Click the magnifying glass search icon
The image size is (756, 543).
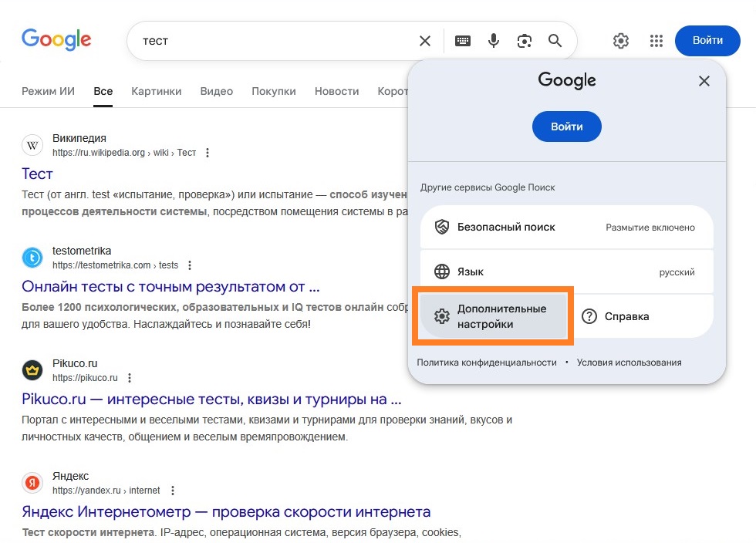point(555,41)
